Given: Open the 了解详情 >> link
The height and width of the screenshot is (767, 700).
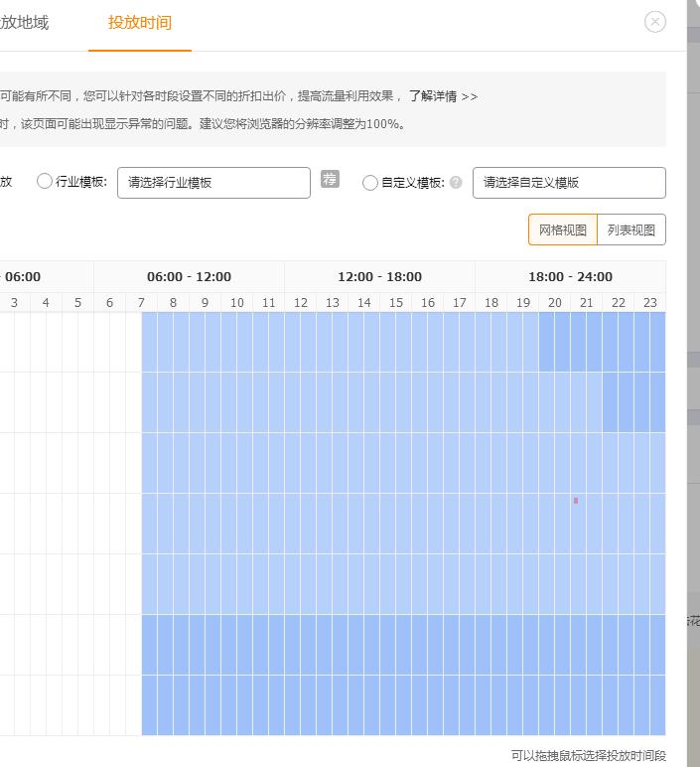Looking at the screenshot, I should point(443,96).
